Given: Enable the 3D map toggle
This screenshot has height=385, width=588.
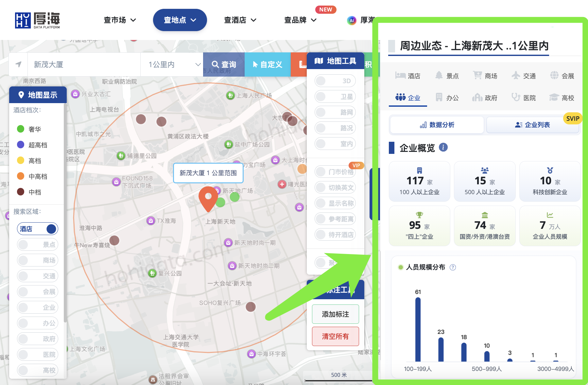Looking at the screenshot, I should click(x=335, y=81).
